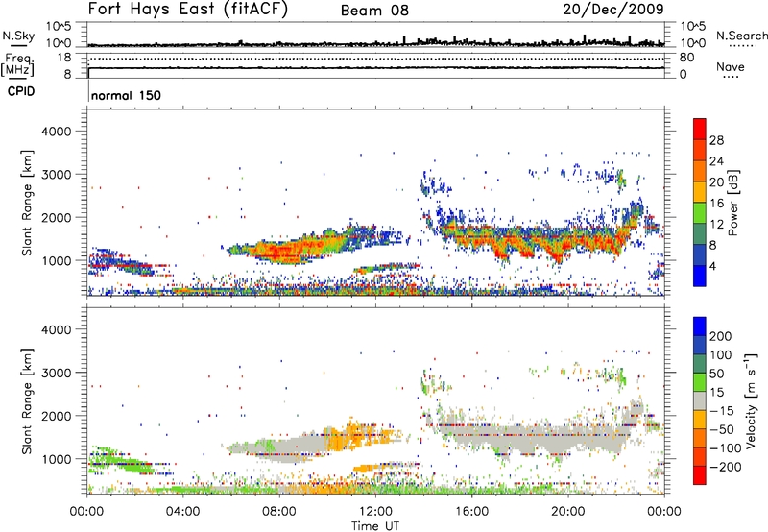
Task: Click the "08:00" time tick label
Action: 279,512
